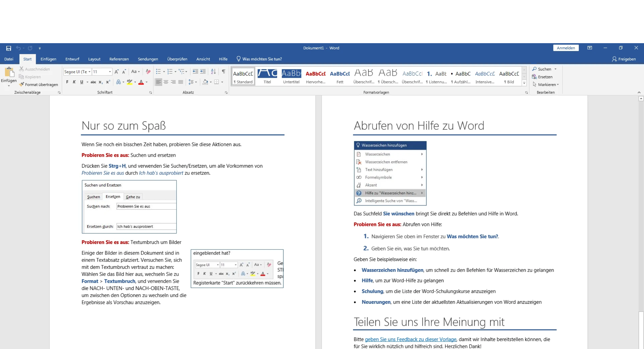Switch to the Referenzen tab

coord(119,59)
